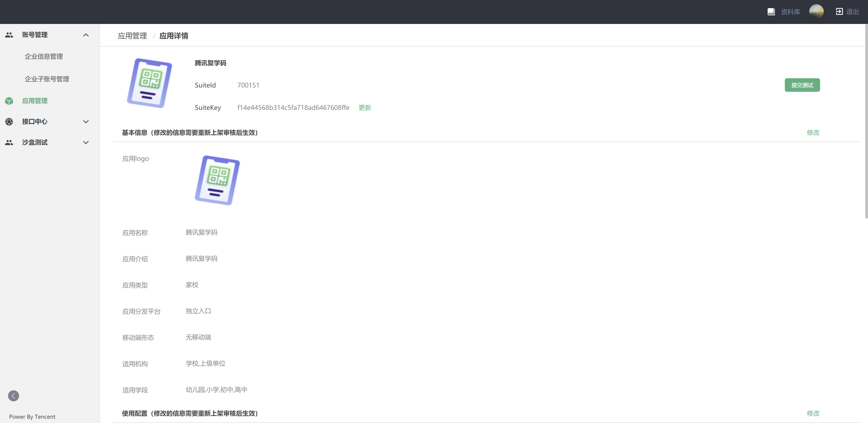Click the 账号管理 people icon

(9, 35)
